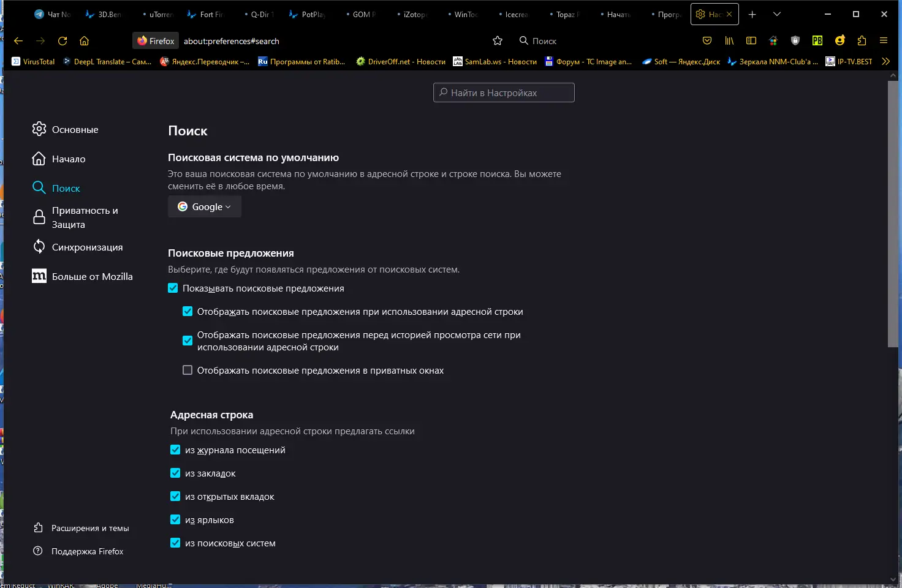
Task: Open the Library history icon
Action: [729, 41]
